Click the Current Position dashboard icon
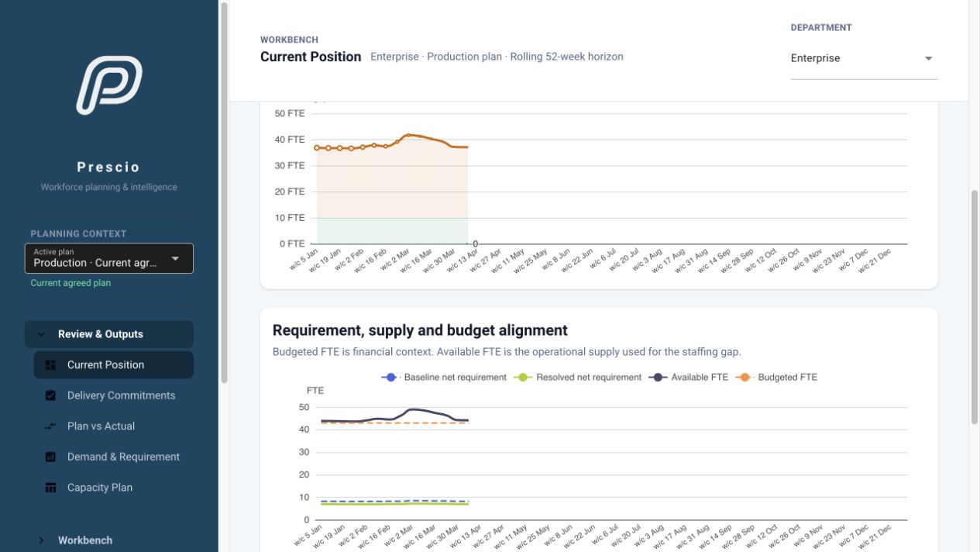This screenshot has height=552, width=980. (51, 365)
